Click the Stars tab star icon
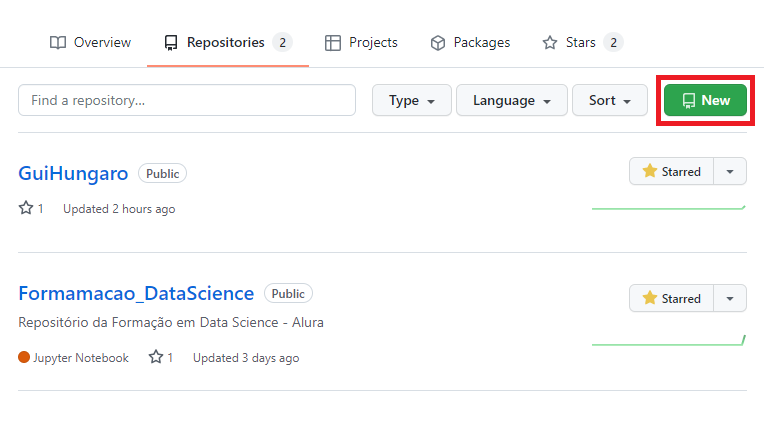 550,43
